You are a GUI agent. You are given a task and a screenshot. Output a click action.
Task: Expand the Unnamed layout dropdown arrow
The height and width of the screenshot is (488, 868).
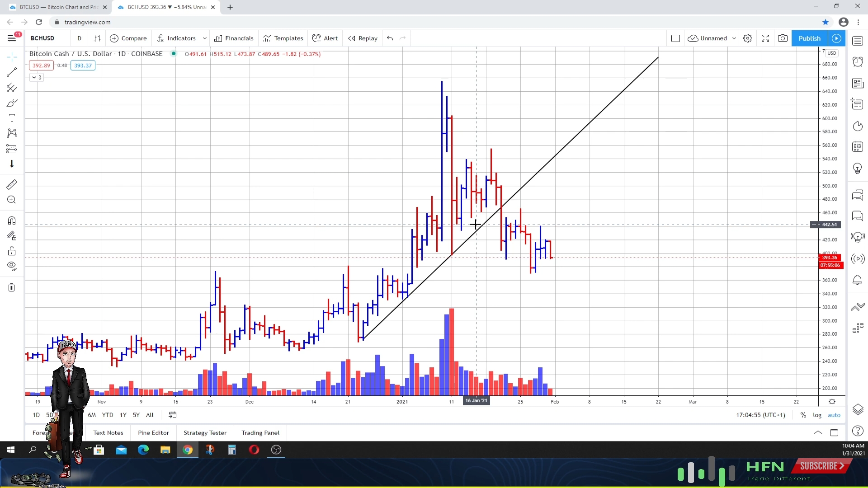click(x=734, y=38)
